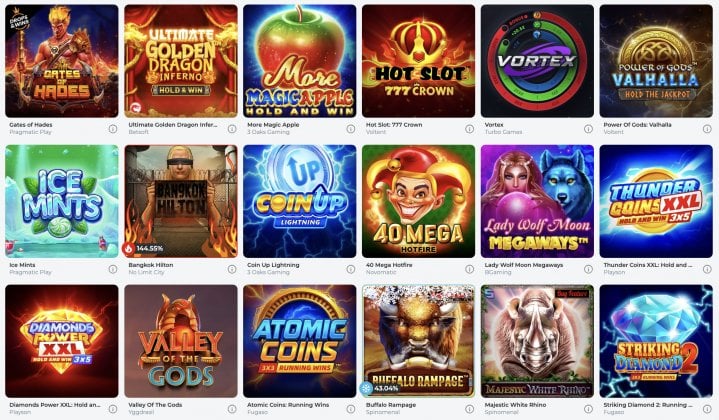Open Thunder Coins XXL game thumbnail

click(656, 201)
